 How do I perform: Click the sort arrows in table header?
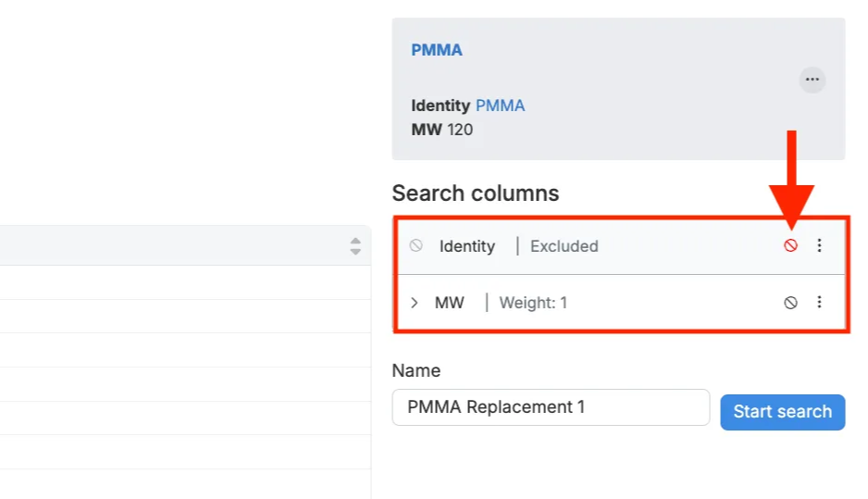point(355,246)
